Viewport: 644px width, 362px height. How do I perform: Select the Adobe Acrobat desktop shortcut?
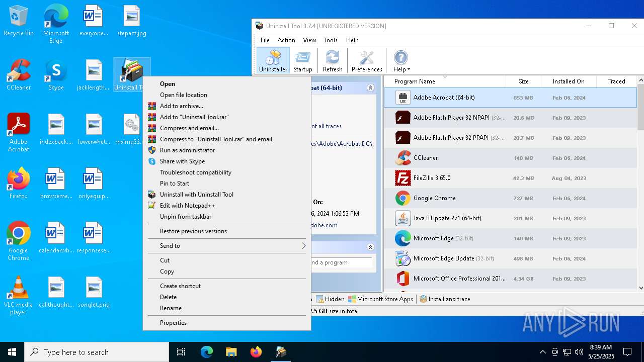[19, 133]
